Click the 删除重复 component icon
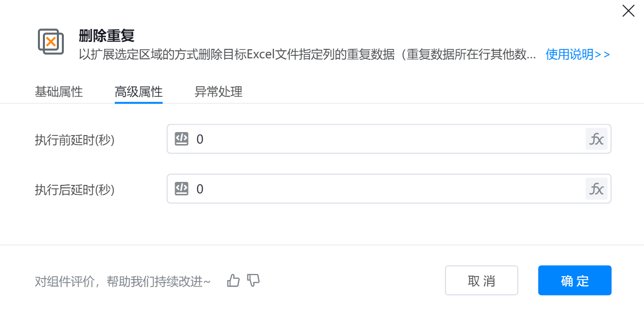This screenshot has width=644, height=310. click(51, 41)
